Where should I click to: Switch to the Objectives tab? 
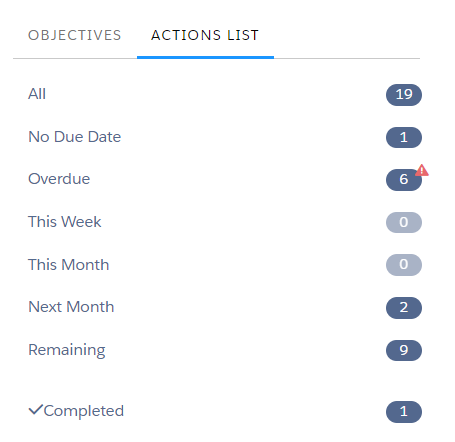[74, 35]
